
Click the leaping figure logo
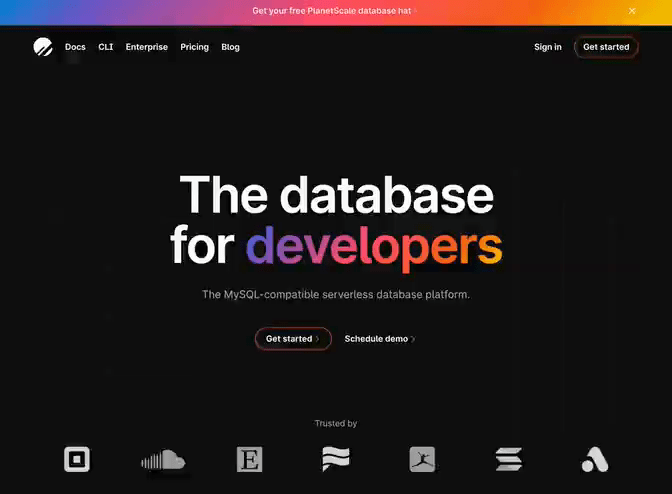point(422,460)
